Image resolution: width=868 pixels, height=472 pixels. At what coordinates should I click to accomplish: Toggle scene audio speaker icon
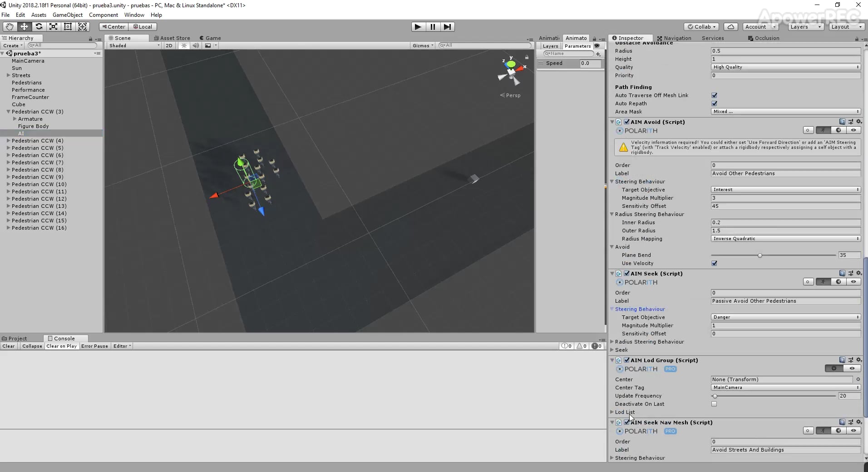196,45
